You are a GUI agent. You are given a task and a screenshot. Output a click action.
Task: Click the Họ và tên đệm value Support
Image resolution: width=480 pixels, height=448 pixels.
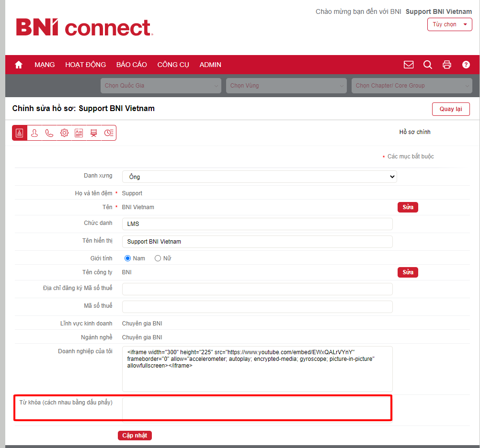pyautogui.click(x=132, y=193)
